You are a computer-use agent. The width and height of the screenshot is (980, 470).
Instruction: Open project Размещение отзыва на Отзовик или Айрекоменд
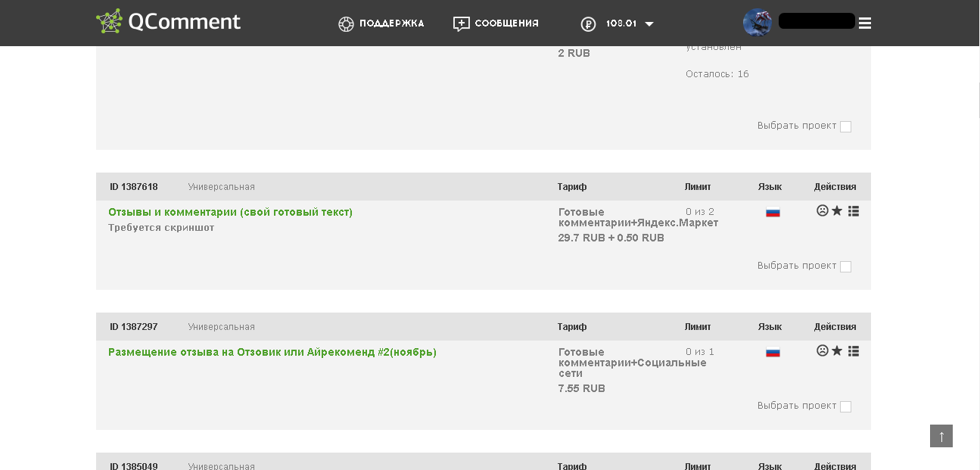[x=272, y=352]
